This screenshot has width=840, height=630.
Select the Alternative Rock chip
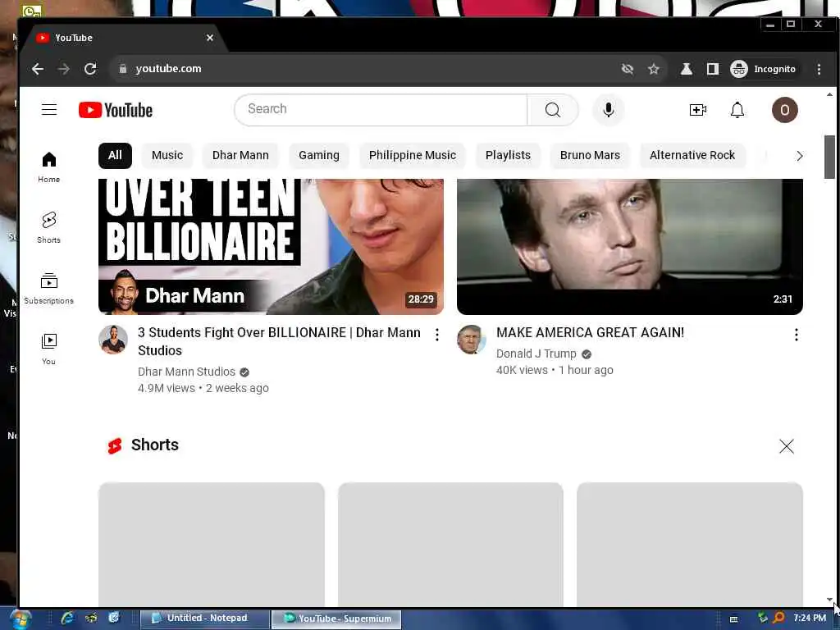[692, 155]
